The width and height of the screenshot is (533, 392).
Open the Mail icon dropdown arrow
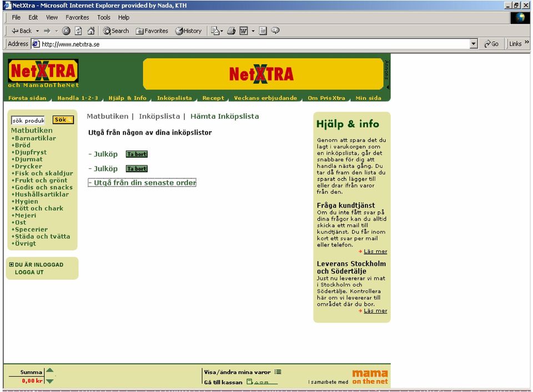[222, 31]
